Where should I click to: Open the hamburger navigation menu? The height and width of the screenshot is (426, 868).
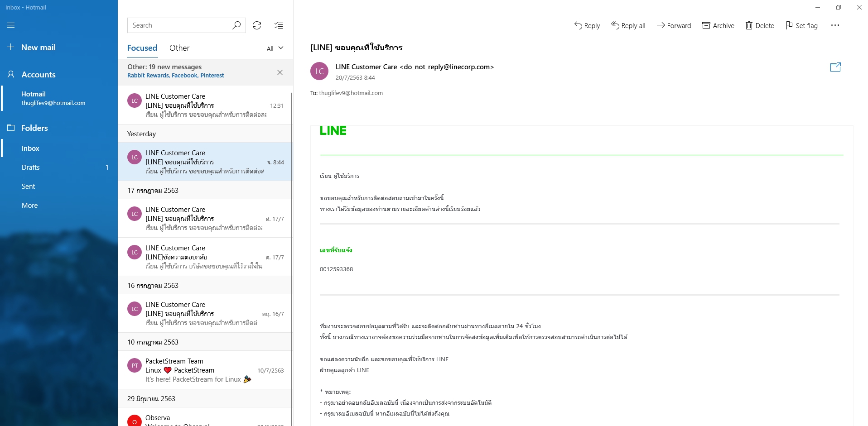coord(11,25)
